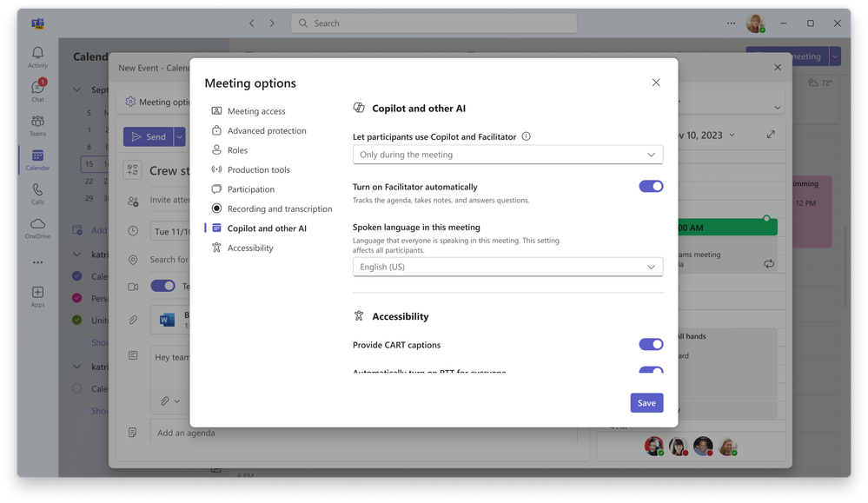Close the New Event window
The image size is (868, 503).
point(778,67)
